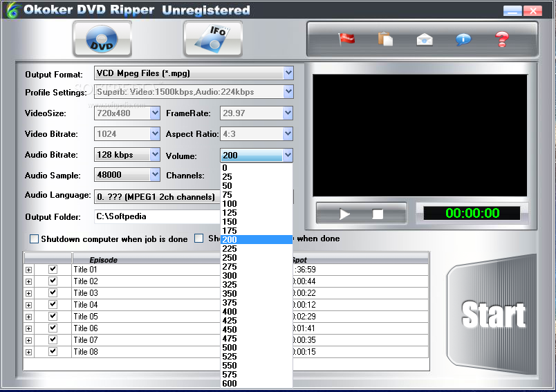Expand the Title 07 tree row
Image resolution: width=556 pixels, height=392 pixels.
(x=29, y=341)
